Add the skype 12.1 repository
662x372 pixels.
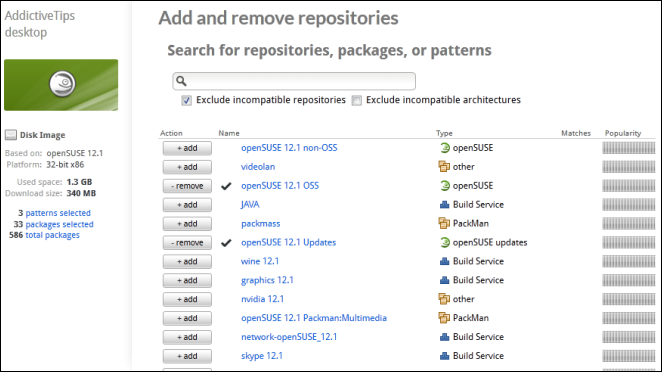point(187,356)
